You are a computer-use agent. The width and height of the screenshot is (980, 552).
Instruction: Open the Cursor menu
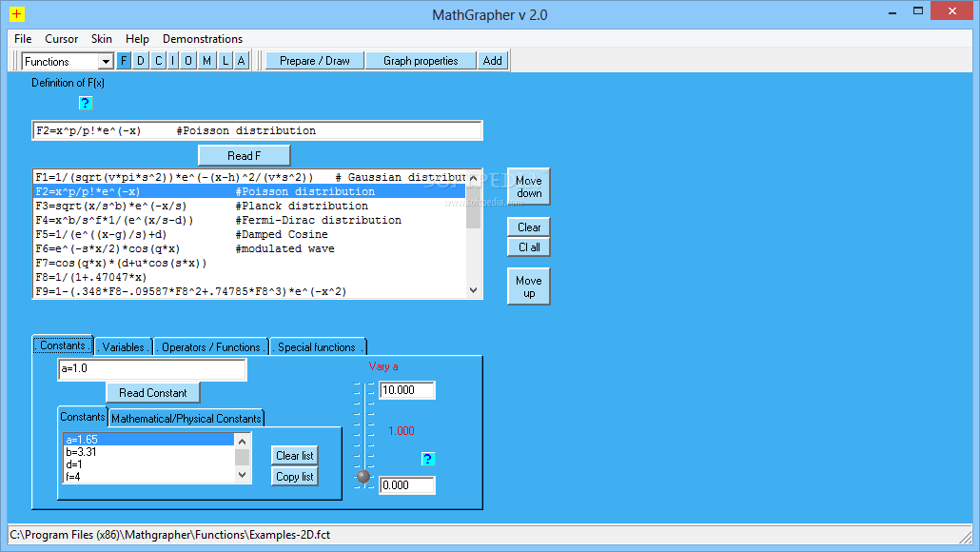click(x=61, y=39)
